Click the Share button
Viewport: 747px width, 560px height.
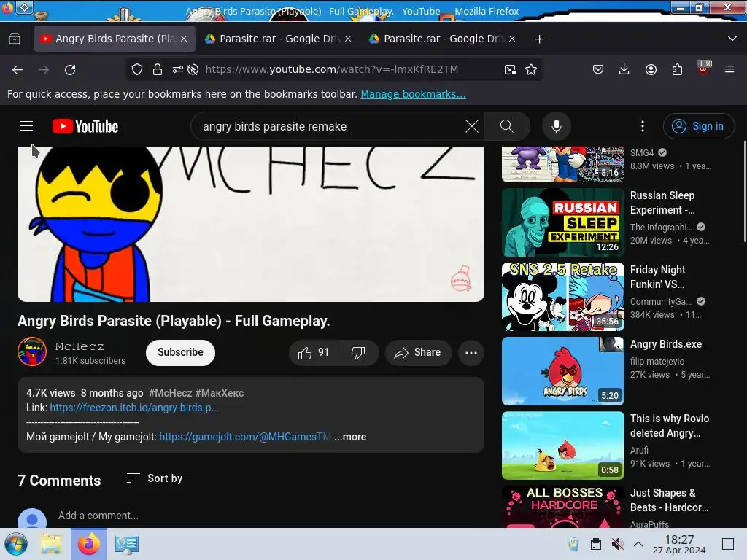coord(418,352)
